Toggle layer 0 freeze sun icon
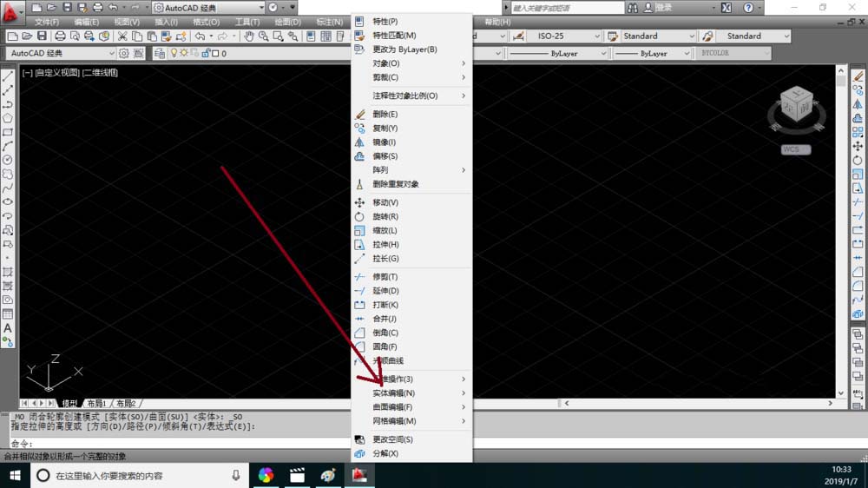The width and height of the screenshot is (868, 488). click(184, 53)
